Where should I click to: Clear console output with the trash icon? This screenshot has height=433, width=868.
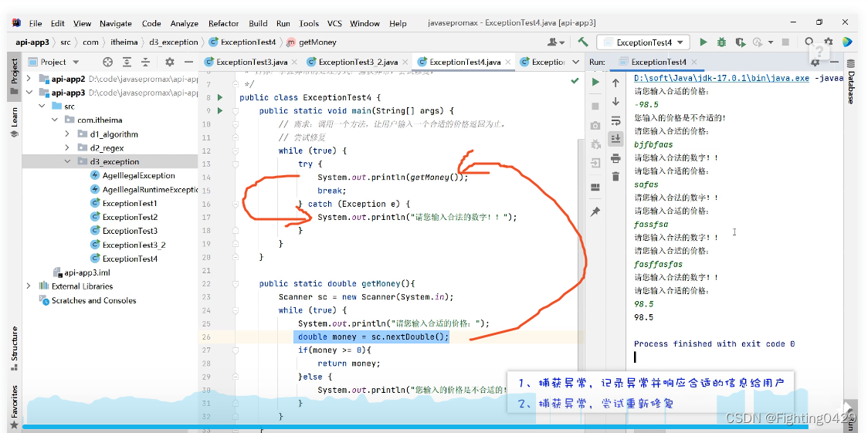pyautogui.click(x=615, y=177)
